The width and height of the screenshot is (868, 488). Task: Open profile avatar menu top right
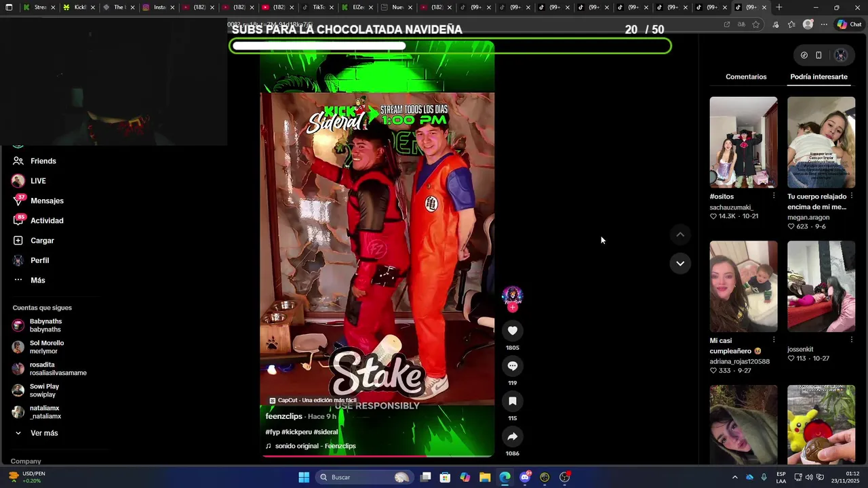pyautogui.click(x=841, y=55)
